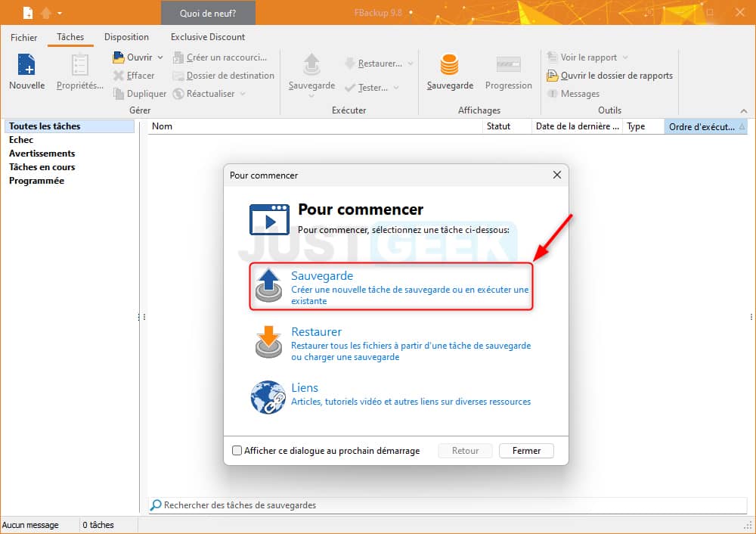Sort by the Nom column header
This screenshot has width=756, height=534.
(x=314, y=126)
